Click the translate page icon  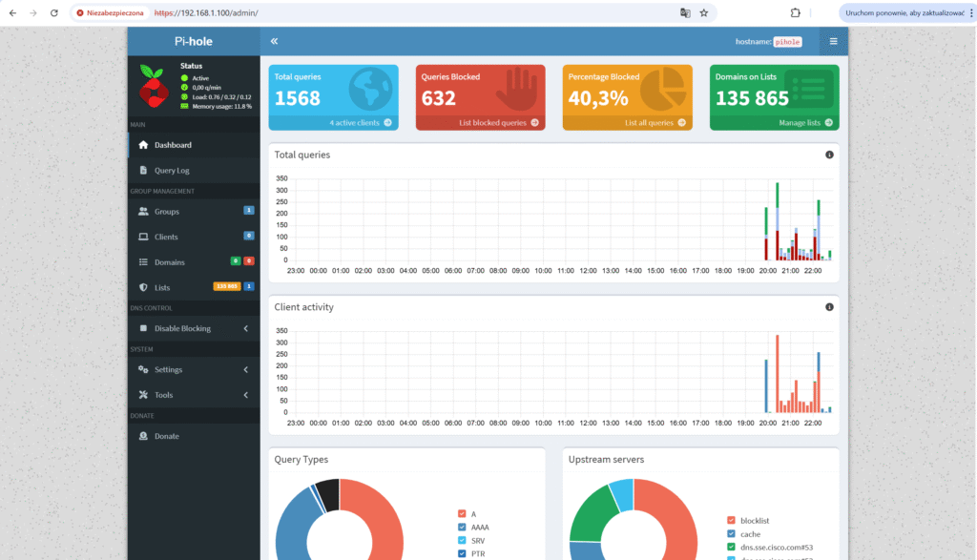coord(684,13)
